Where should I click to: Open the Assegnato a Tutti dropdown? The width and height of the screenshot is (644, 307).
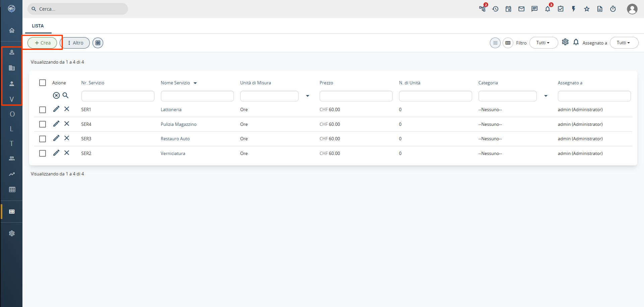tap(624, 43)
